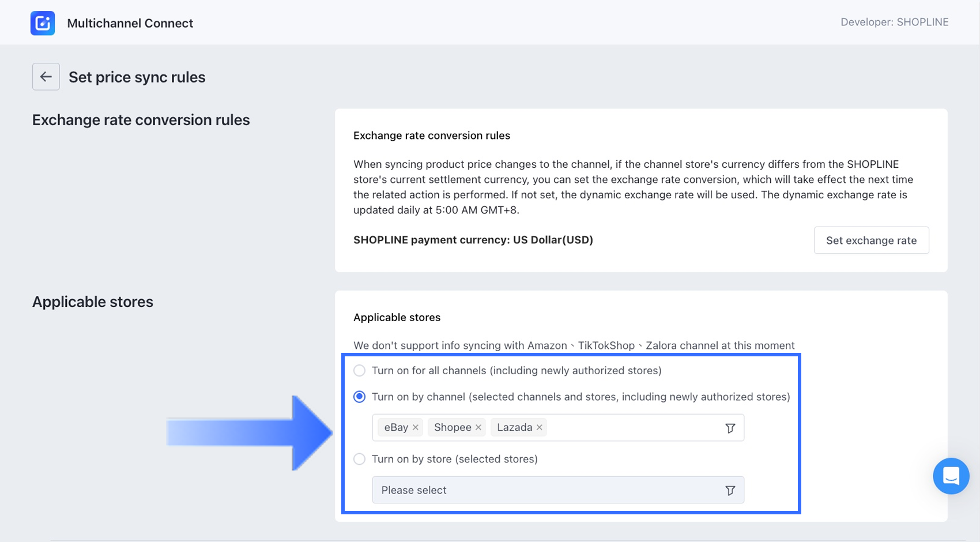
Task: Click the eBay tag label
Action: point(396,427)
